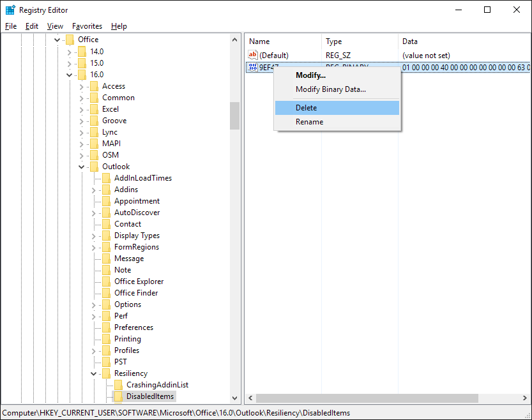Expand the Options key chevron
Viewport: 532px width, 420px height.
pyautogui.click(x=94, y=305)
